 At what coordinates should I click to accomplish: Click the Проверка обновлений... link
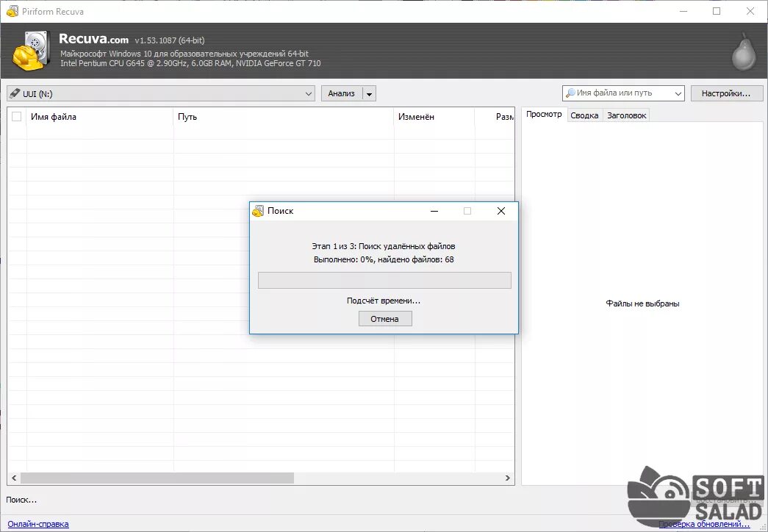(x=704, y=524)
